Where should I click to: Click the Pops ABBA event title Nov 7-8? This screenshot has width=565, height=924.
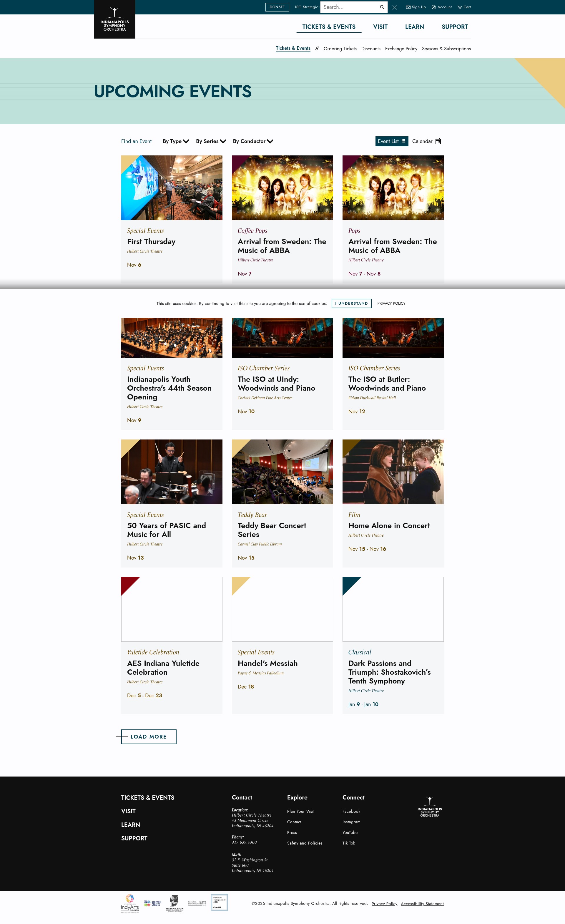pyautogui.click(x=393, y=246)
